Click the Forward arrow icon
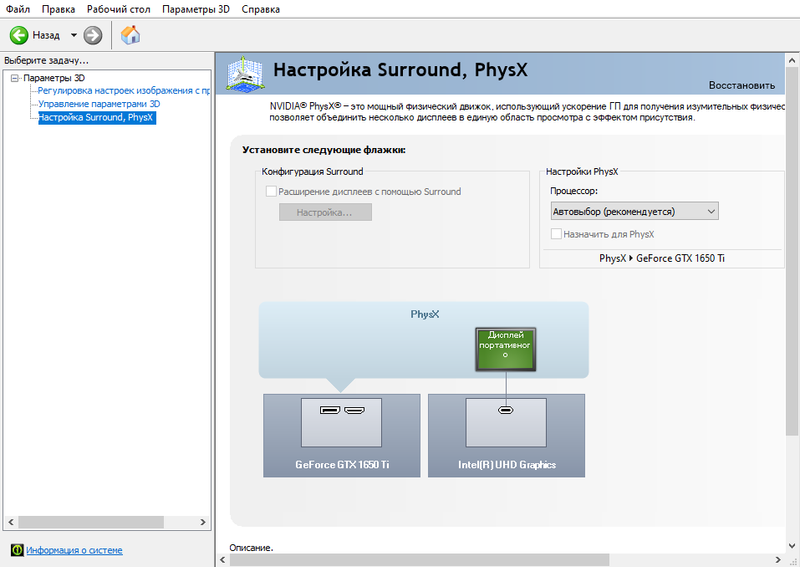This screenshot has height=567, width=800. point(93,35)
